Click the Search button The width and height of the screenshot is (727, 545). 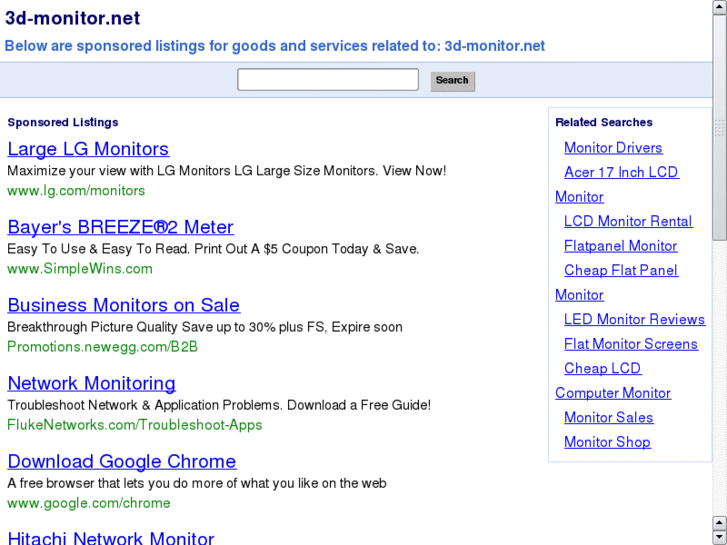(453, 81)
